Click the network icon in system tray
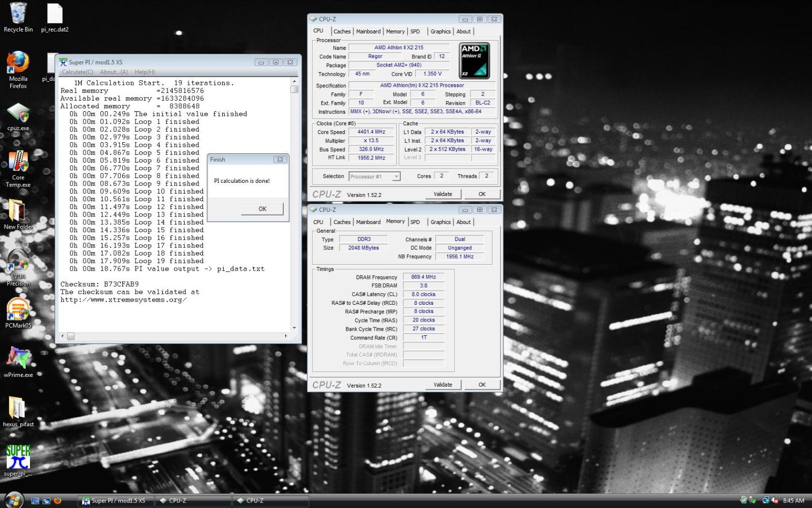The width and height of the screenshot is (812, 508). click(x=765, y=500)
